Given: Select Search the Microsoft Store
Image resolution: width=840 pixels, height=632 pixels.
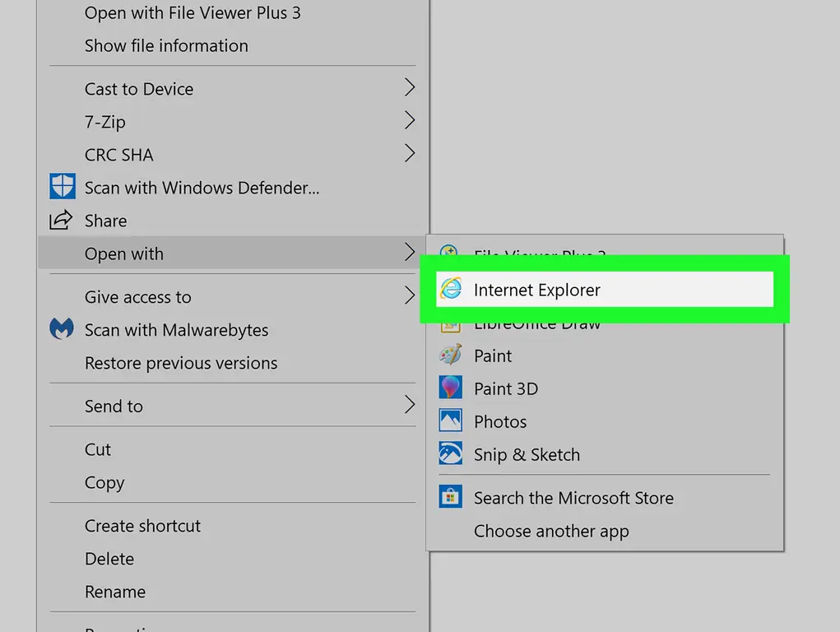Looking at the screenshot, I should [x=605, y=497].
